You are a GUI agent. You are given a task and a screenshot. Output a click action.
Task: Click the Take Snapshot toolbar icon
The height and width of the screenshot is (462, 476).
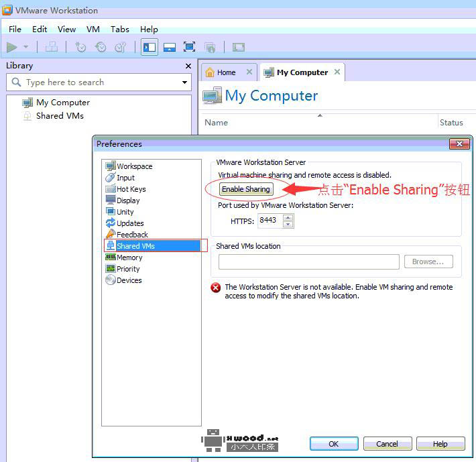80,48
